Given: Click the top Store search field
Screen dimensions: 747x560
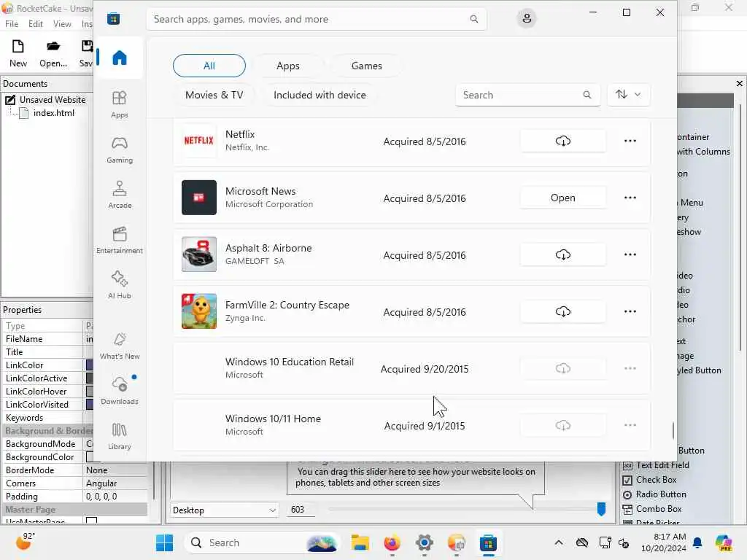Looking at the screenshot, I should 317,19.
